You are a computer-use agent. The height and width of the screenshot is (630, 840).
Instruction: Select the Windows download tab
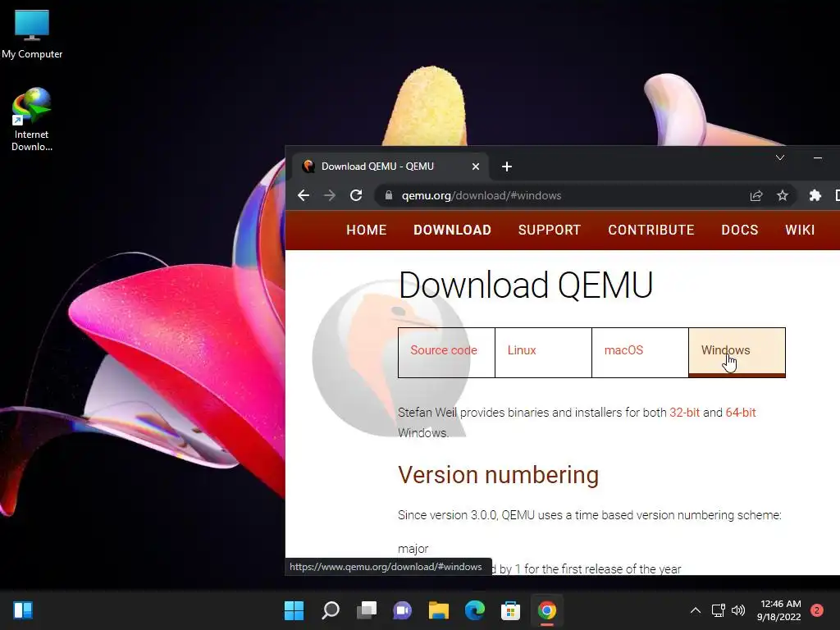pyautogui.click(x=737, y=353)
